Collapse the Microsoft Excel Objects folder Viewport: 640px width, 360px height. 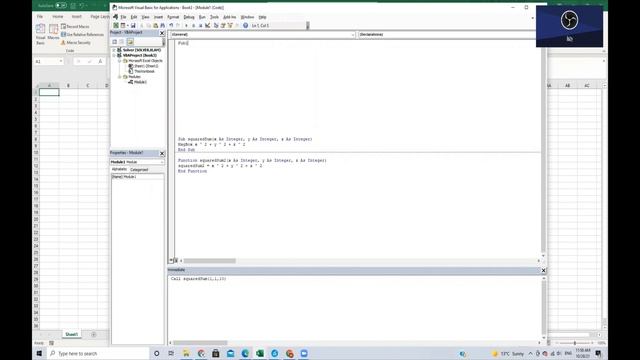[x=120, y=60]
